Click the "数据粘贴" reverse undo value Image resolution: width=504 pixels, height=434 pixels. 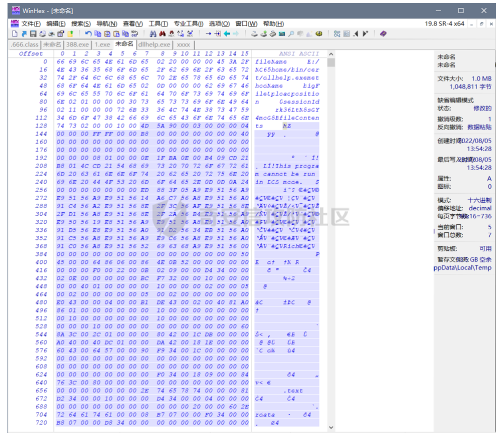[x=479, y=127]
